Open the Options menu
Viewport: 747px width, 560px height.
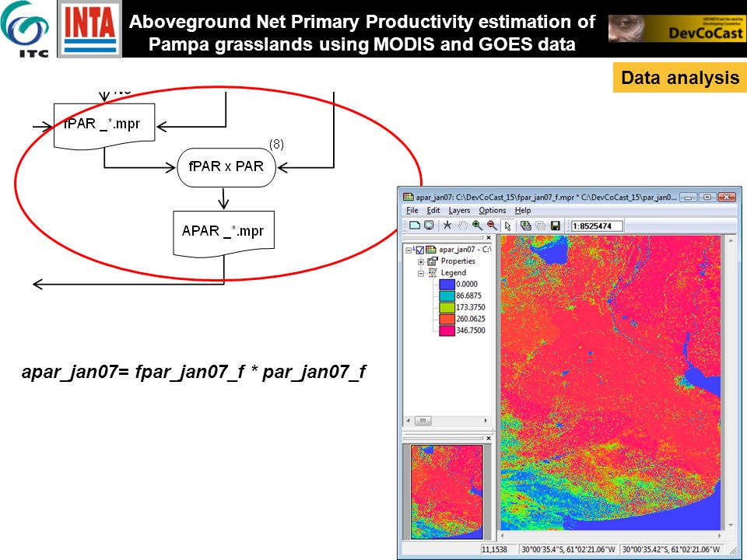point(492,211)
